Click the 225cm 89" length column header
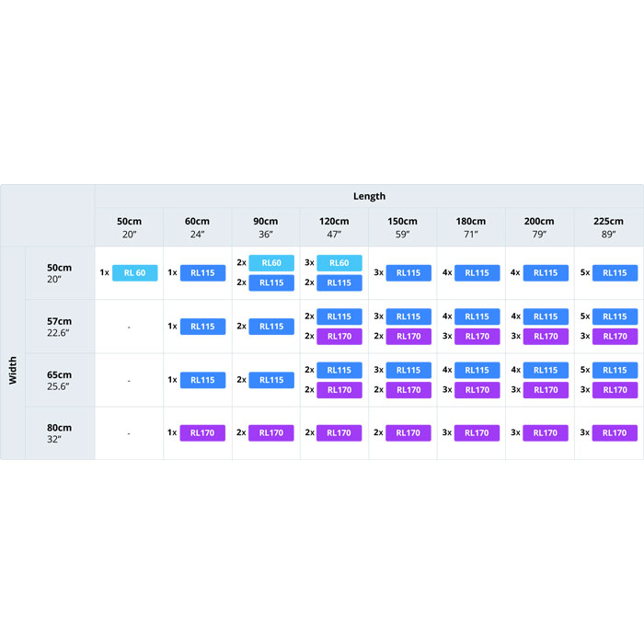Image resolution: width=644 pixels, height=644 pixels. (608, 227)
